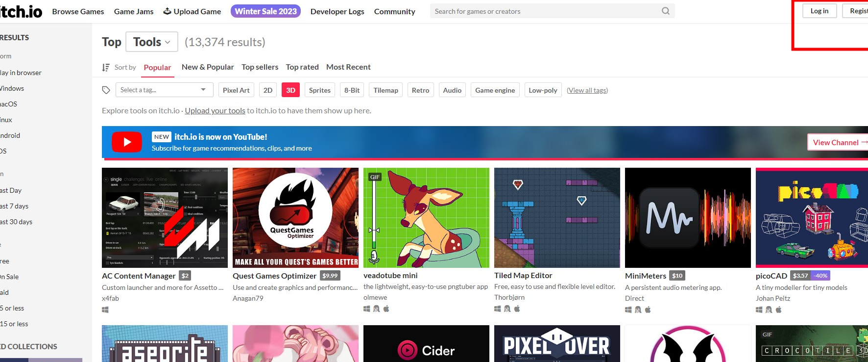Click View Channel button in banner
868x362 pixels.
[x=838, y=142]
